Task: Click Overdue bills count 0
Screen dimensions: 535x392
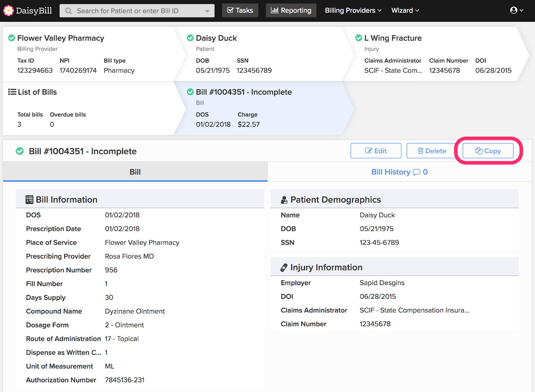Action: click(x=52, y=124)
